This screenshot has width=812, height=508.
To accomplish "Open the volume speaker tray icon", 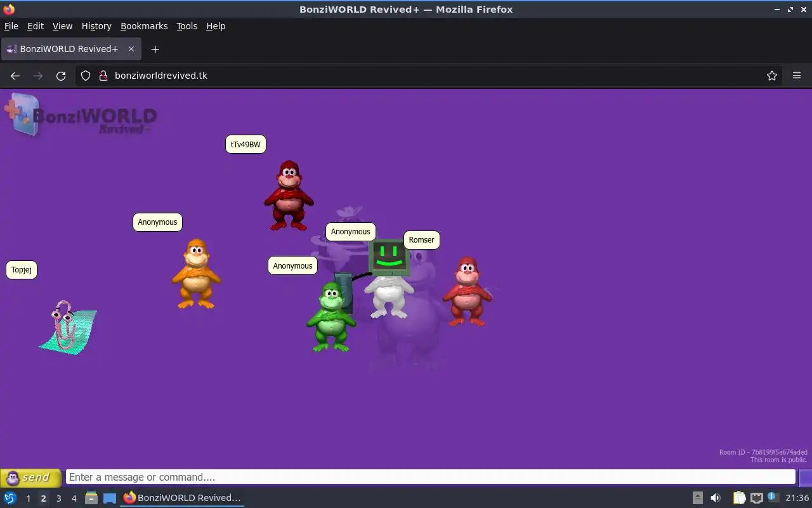I will [716, 498].
